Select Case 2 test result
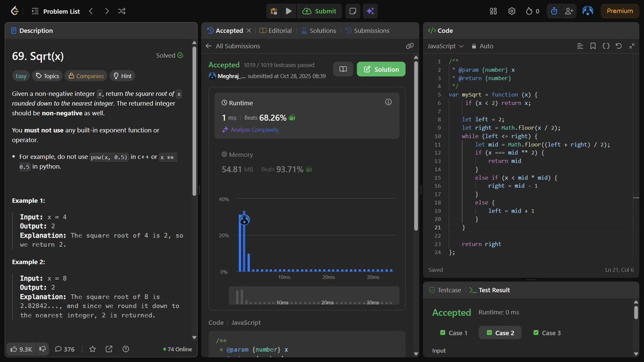The image size is (644, 362). pyautogui.click(x=501, y=333)
